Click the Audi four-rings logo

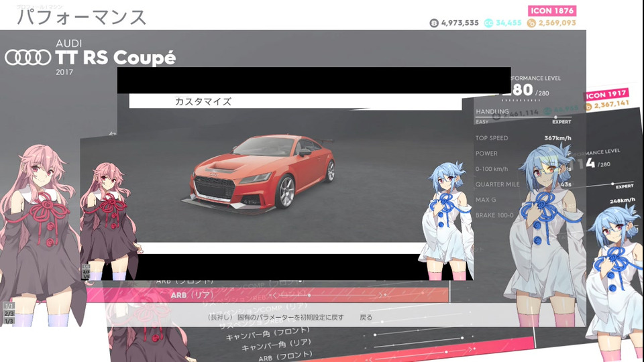[x=28, y=58]
